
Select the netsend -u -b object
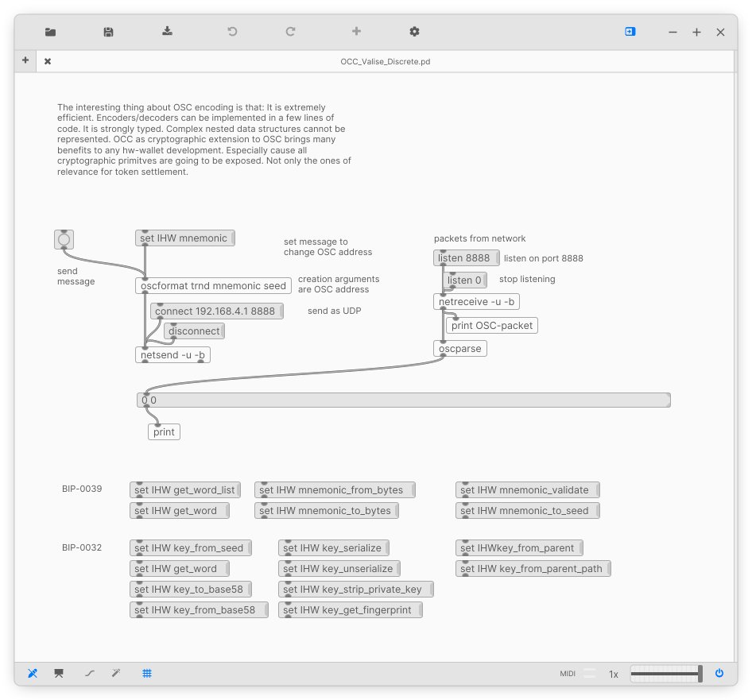(172, 355)
